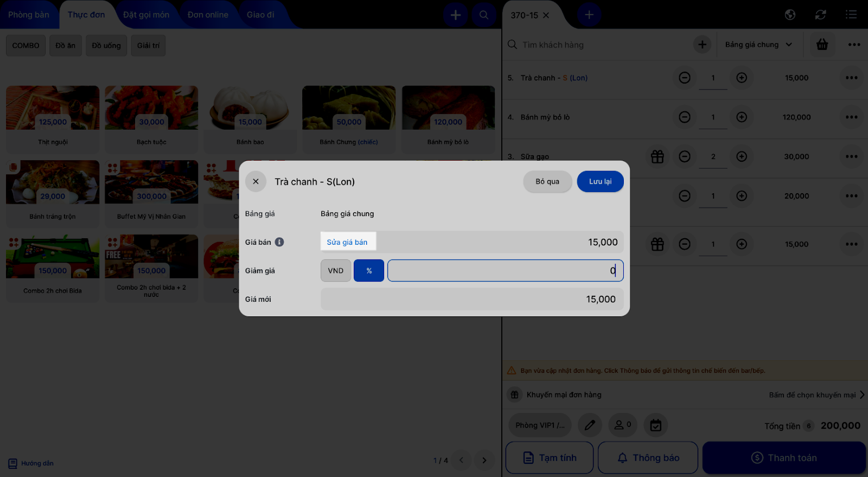
Task: Open the Đặt gọi món tab
Action: pyautogui.click(x=146, y=15)
